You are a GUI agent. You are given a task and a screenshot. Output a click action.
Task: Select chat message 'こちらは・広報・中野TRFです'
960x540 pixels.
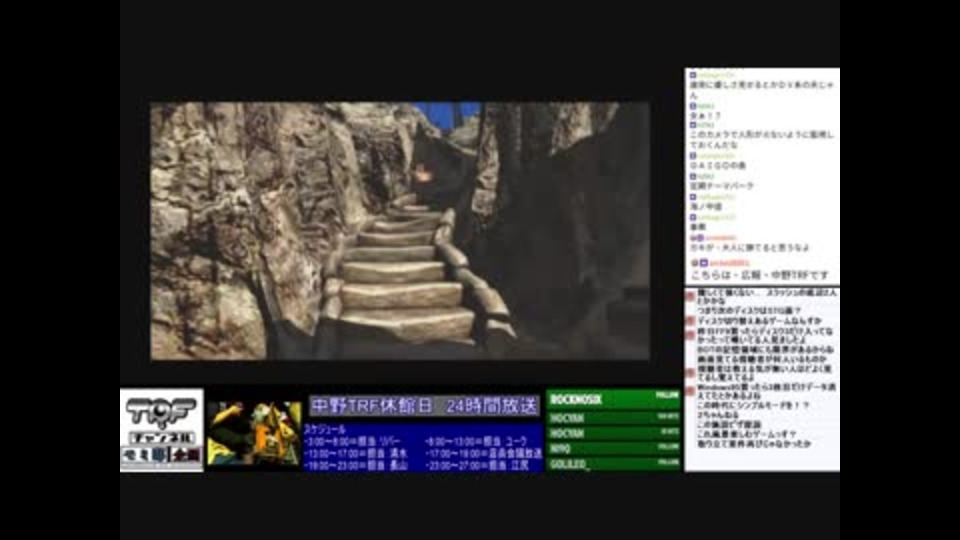click(x=760, y=275)
